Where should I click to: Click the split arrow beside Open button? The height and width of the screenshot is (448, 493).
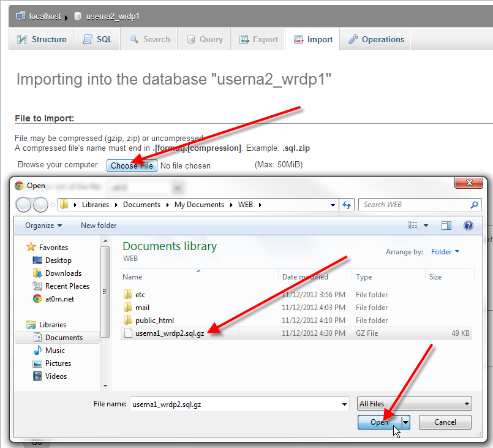(406, 422)
